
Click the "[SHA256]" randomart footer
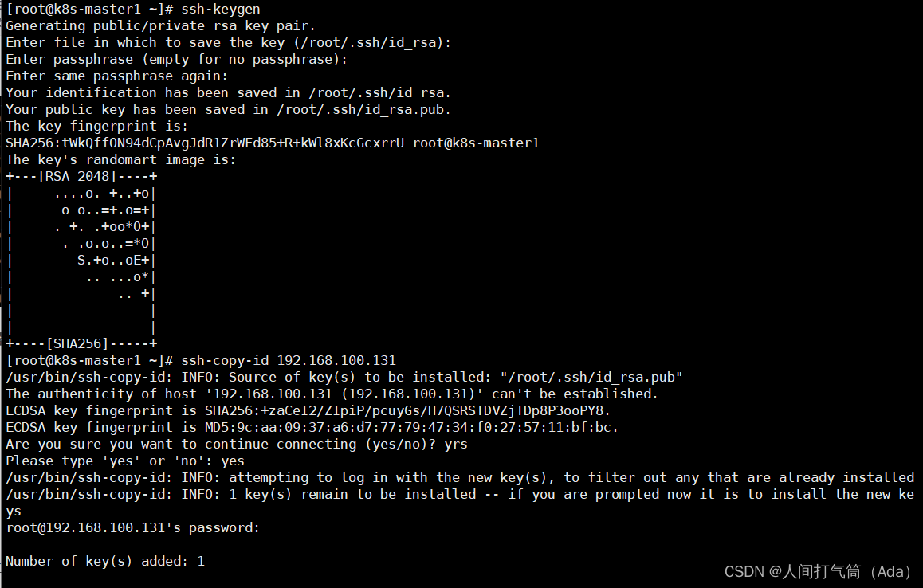[x=77, y=343]
